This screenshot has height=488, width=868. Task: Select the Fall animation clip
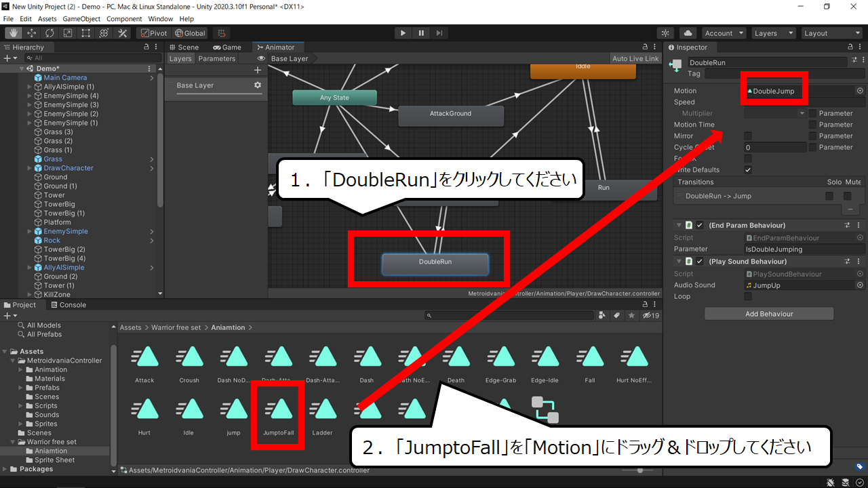(x=590, y=365)
